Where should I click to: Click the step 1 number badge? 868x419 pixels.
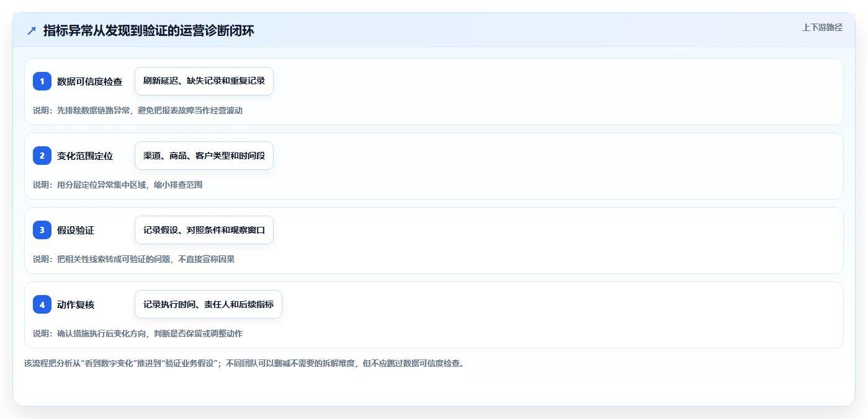42,81
